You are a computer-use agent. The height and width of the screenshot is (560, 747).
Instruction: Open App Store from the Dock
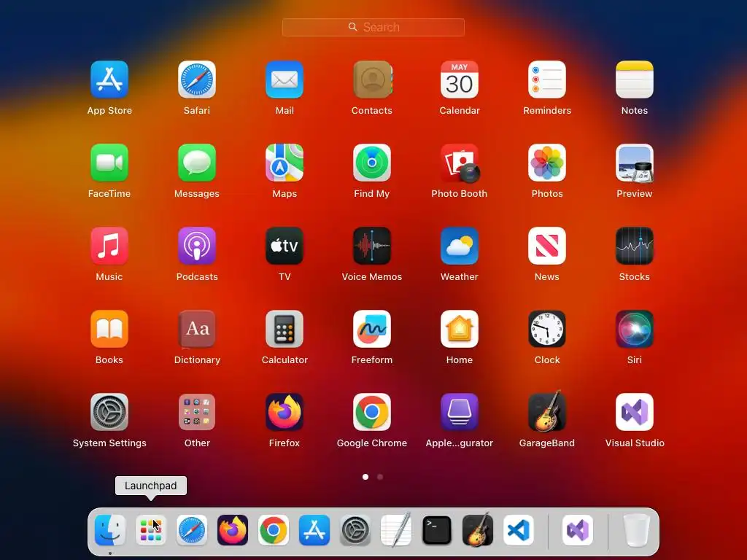[314, 530]
